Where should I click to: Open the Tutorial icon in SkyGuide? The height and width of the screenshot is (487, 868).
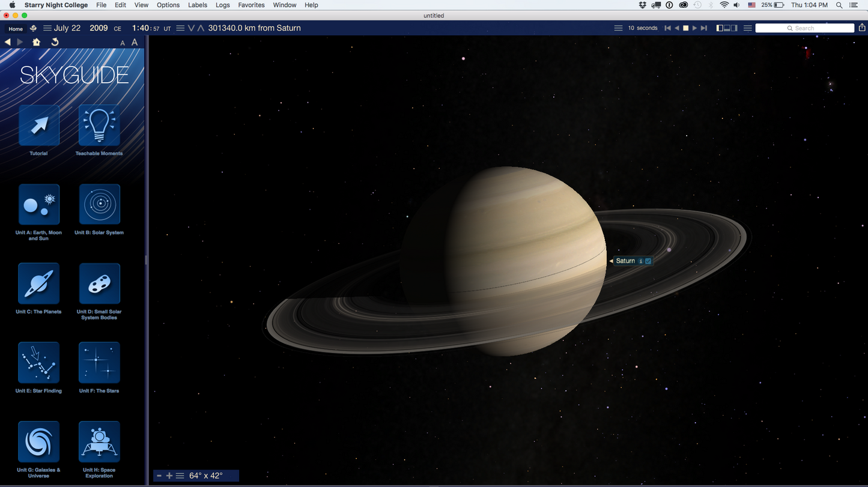pos(39,126)
